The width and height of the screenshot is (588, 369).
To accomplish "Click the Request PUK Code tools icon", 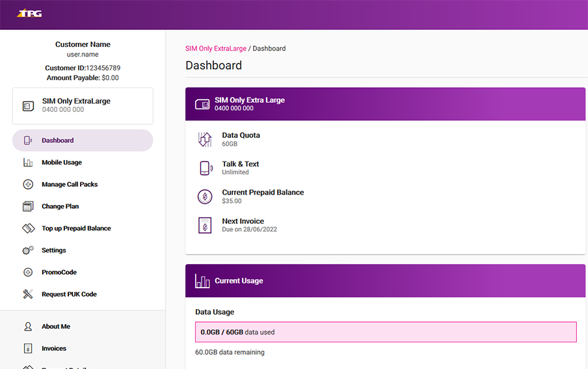I will tap(28, 294).
